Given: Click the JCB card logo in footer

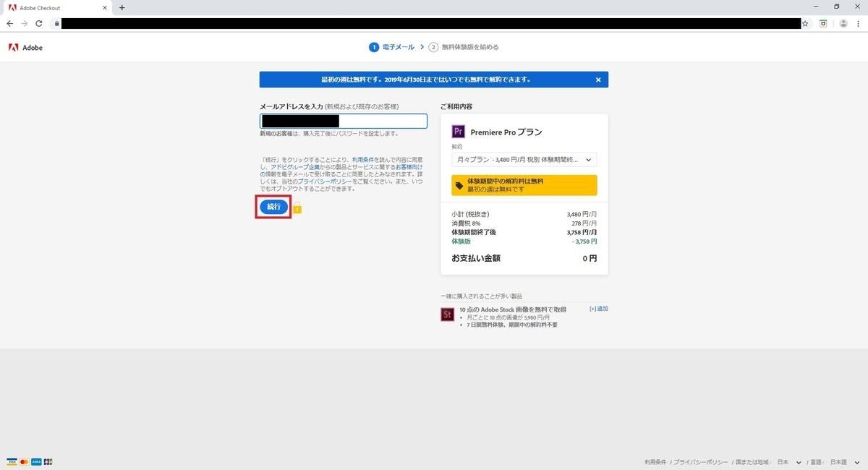Looking at the screenshot, I should click(x=48, y=461).
